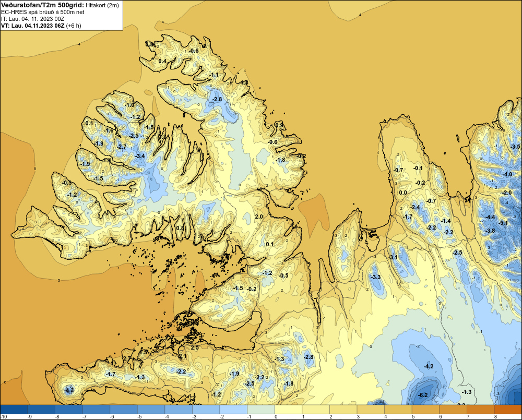Screen dimensions: 522x420
Task: Click the -2.0 temperature value on the map
Action: (507, 193)
